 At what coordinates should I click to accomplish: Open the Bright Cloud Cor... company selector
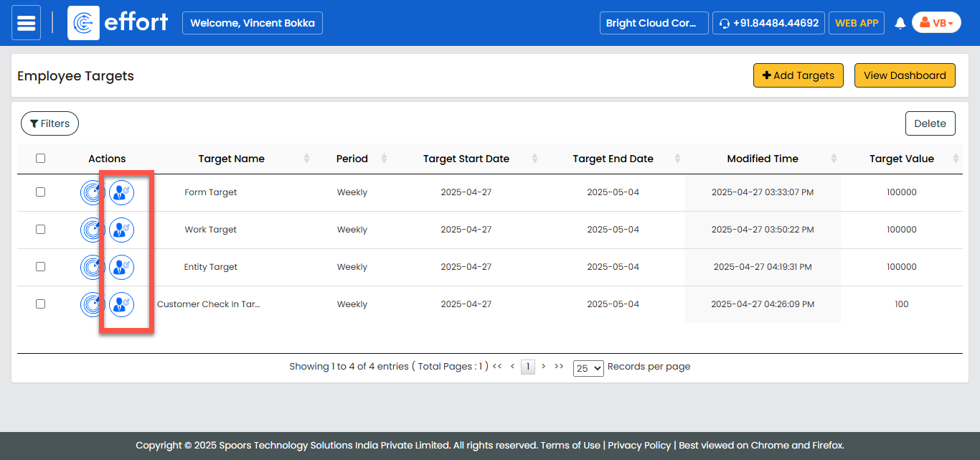[654, 23]
